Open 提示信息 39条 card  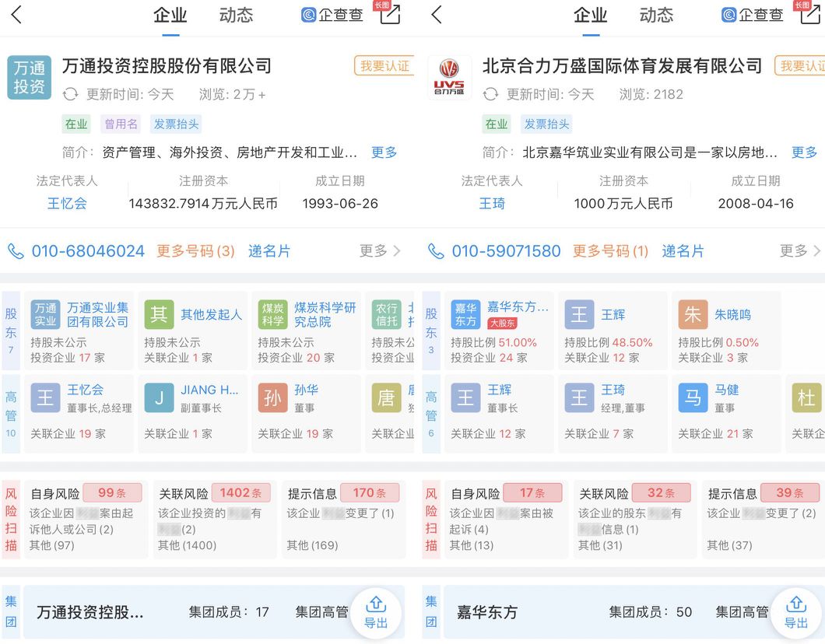[x=764, y=519]
